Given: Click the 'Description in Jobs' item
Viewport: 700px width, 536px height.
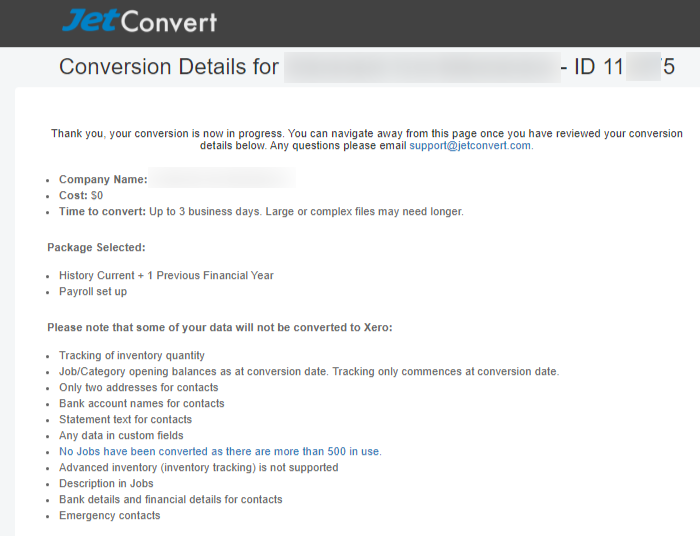Looking at the screenshot, I should [106, 483].
